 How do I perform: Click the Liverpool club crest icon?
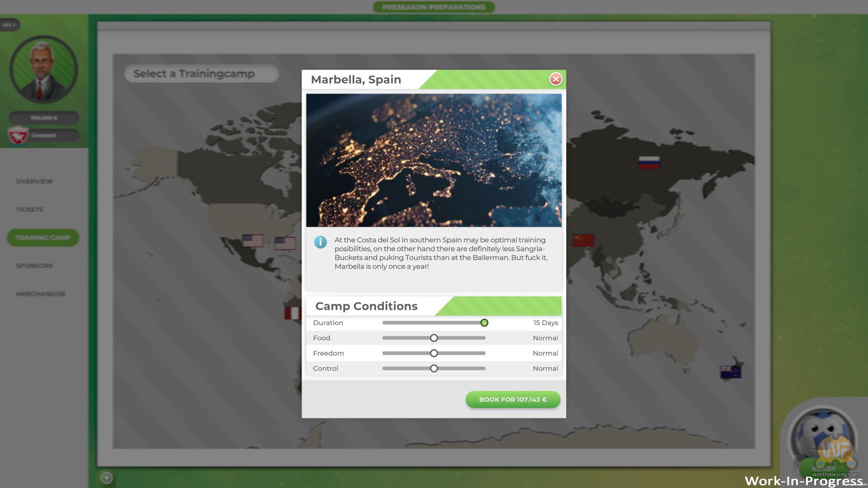(18, 135)
